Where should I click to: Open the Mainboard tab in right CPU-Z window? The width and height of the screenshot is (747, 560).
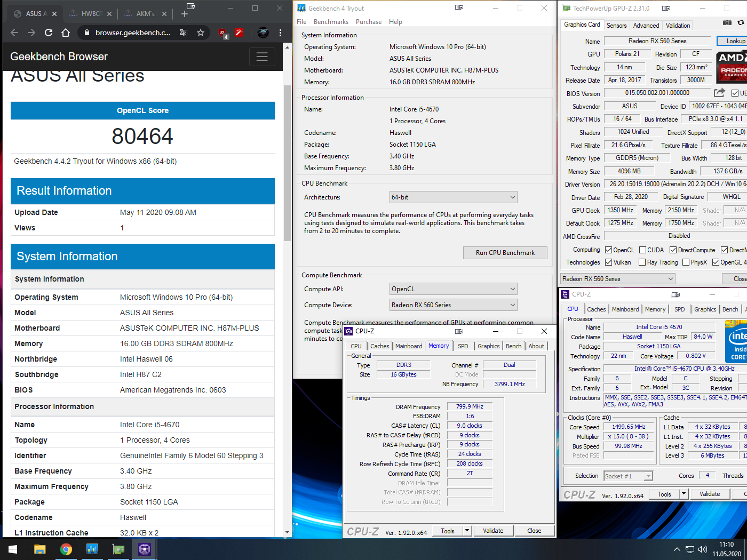(x=625, y=309)
